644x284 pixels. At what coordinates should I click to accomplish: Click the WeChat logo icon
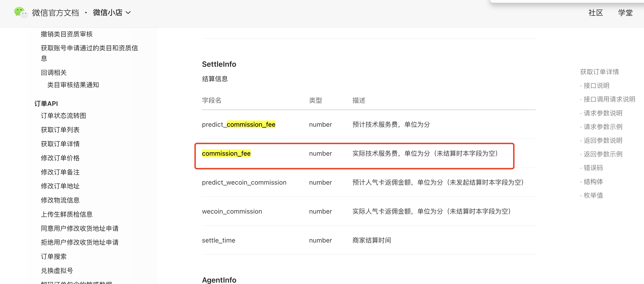[21, 12]
